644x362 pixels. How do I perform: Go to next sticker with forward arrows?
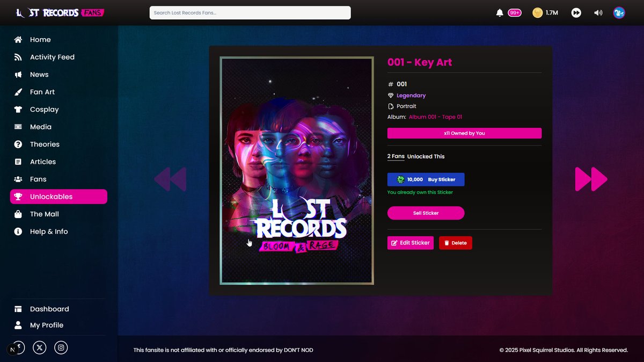coord(591,179)
